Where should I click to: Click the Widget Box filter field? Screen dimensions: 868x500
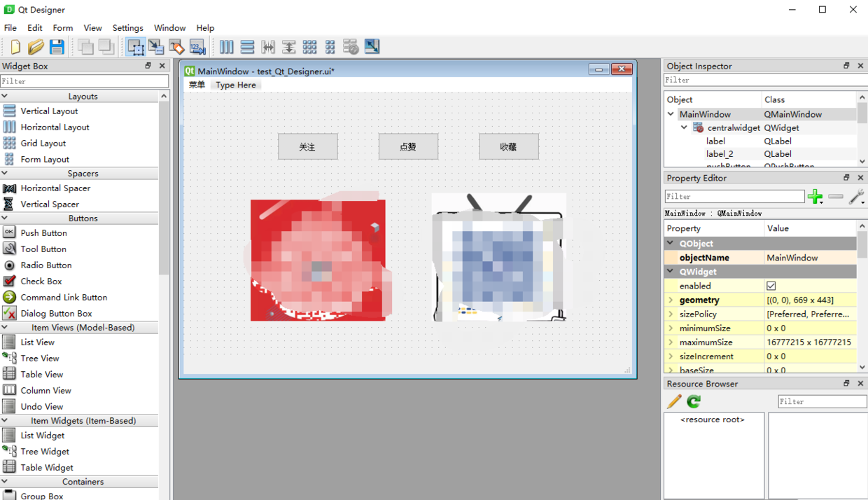coord(84,81)
